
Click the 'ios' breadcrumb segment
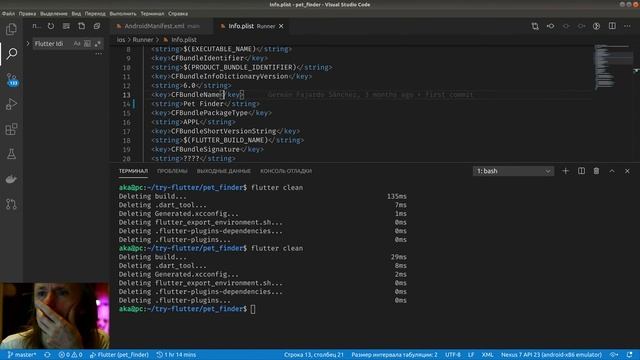(x=121, y=40)
